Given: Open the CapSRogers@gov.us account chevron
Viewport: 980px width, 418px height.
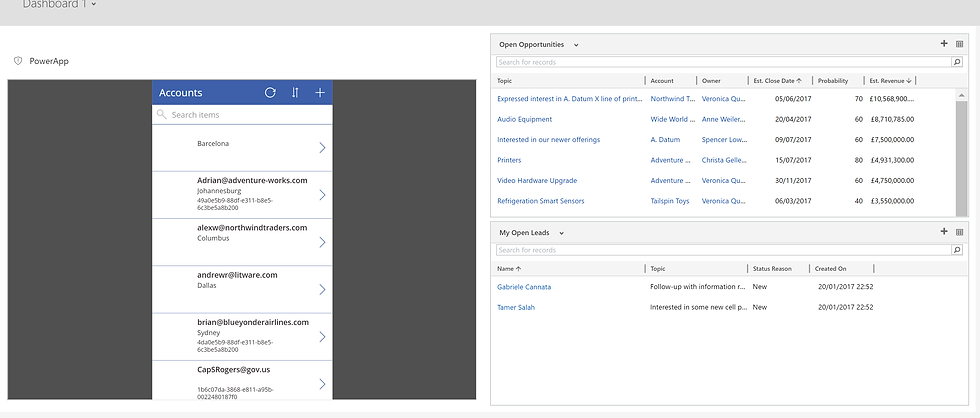Looking at the screenshot, I should [x=322, y=384].
